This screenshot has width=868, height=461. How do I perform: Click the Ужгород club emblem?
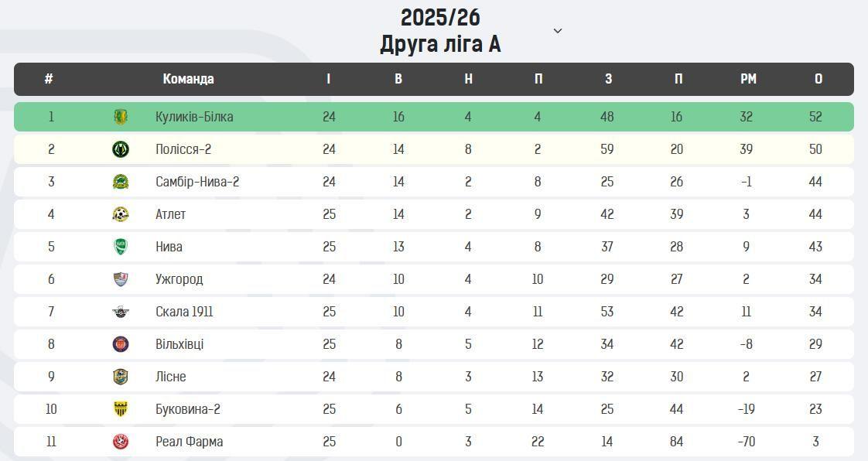tap(121, 279)
